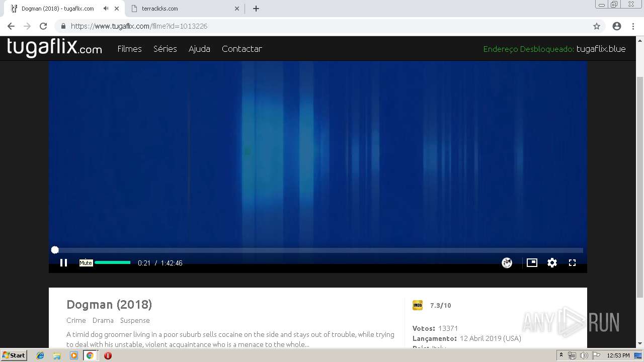Click the Mute volume button in player
This screenshot has width=644, height=362.
click(86, 262)
